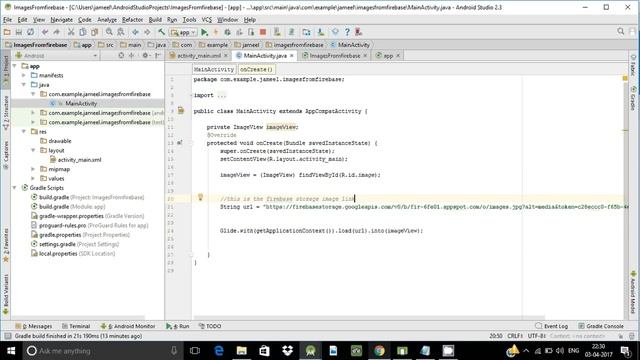
Task: Open the Terminal tool window
Action: [76, 326]
